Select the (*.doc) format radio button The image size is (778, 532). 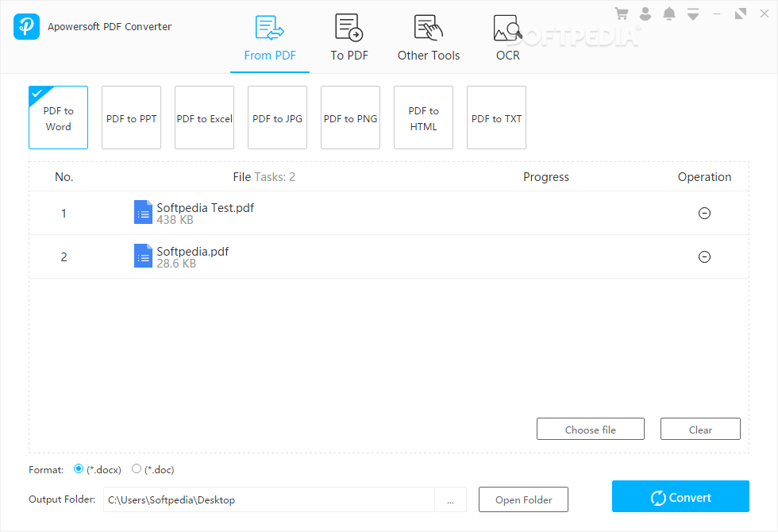pos(136,469)
